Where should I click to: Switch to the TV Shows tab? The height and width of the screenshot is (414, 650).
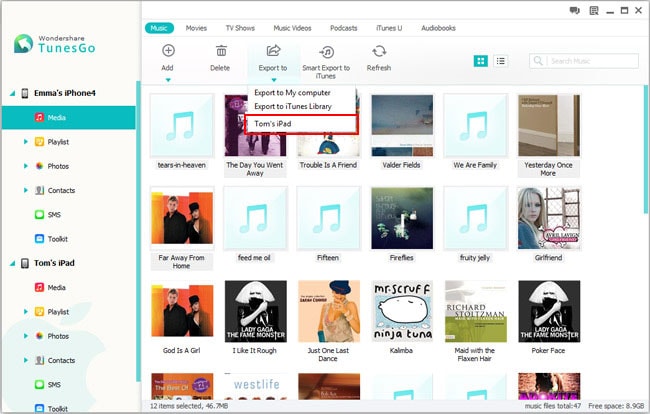coord(240,28)
